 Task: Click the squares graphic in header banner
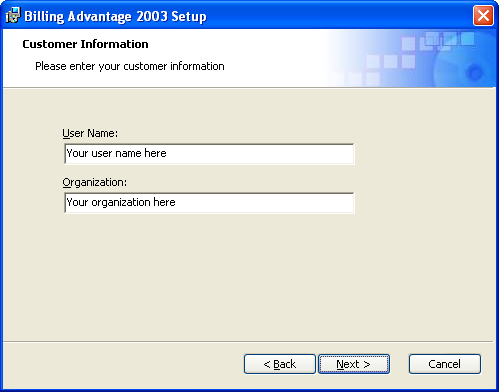[x=413, y=55]
